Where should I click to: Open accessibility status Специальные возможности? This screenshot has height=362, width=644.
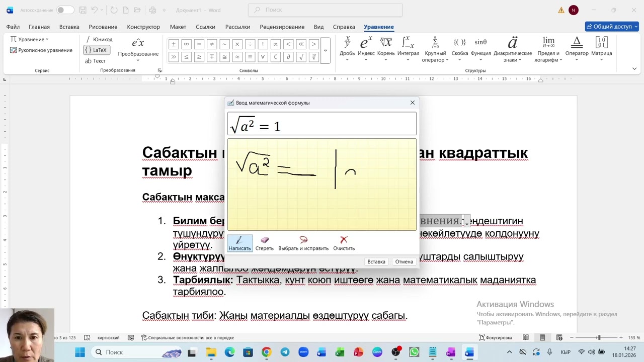(x=187, y=337)
